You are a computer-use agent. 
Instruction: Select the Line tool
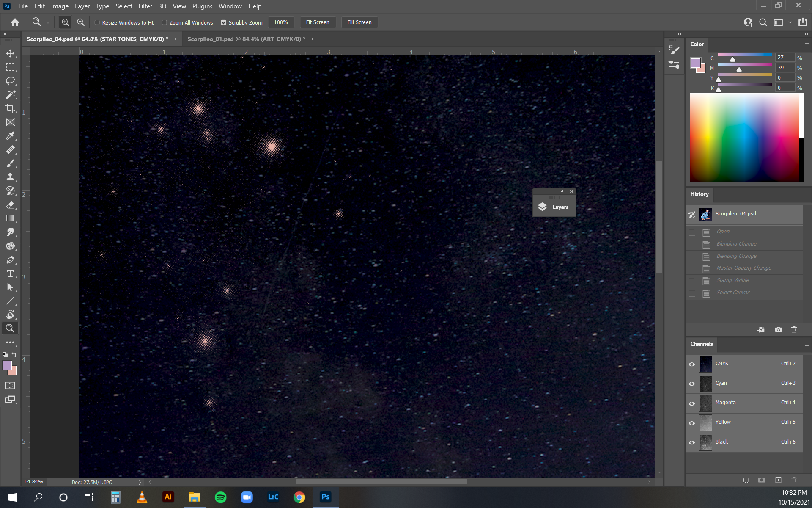click(10, 301)
